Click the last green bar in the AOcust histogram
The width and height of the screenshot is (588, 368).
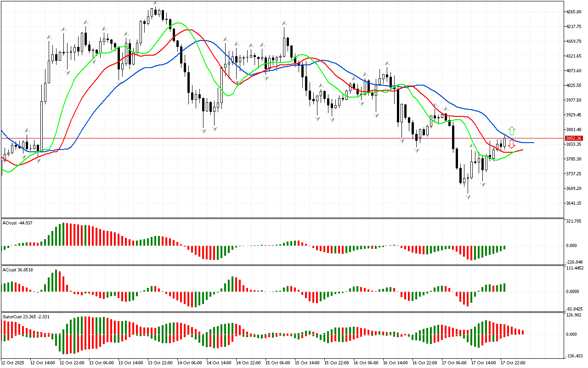tap(504, 247)
